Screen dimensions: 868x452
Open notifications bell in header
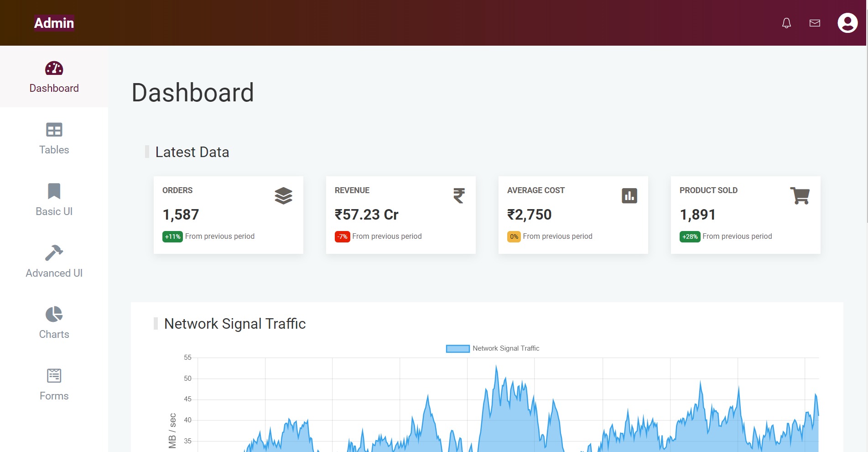point(786,23)
